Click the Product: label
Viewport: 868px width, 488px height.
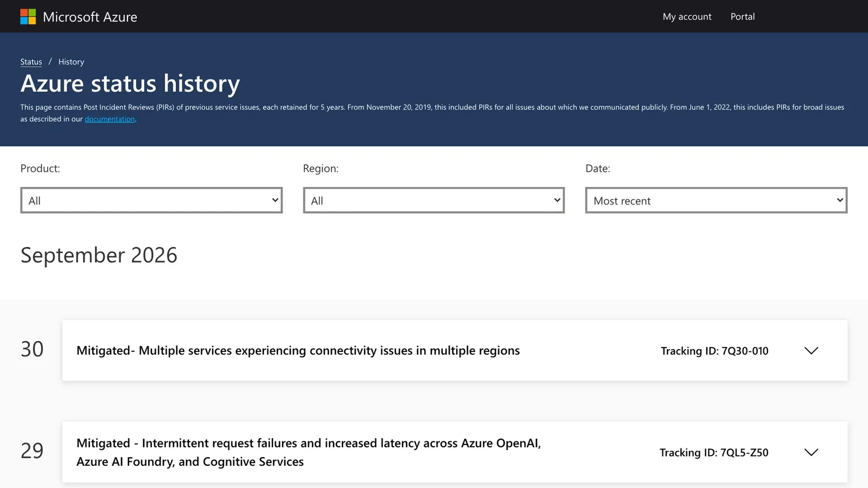(40, 169)
